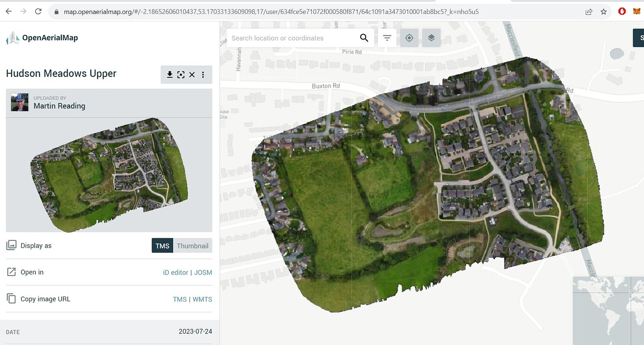Image resolution: width=644 pixels, height=345 pixels.
Task: Click the OpenAerialMap logo
Action: [x=42, y=37]
